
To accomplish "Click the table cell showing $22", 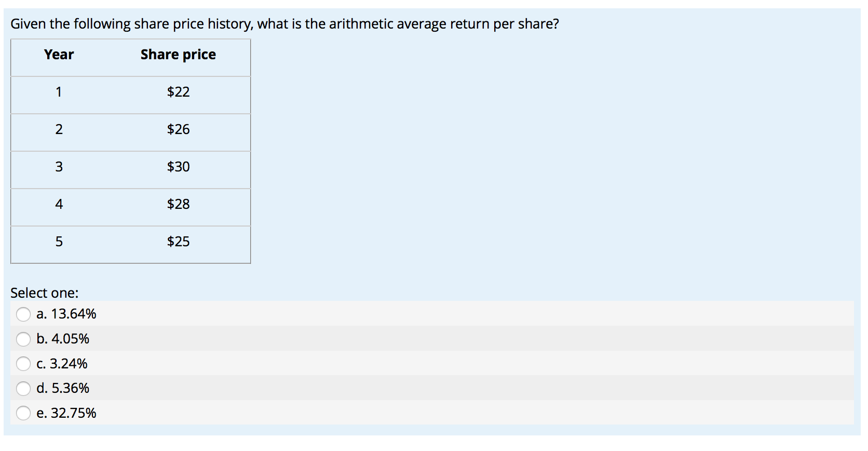I will point(178,92).
